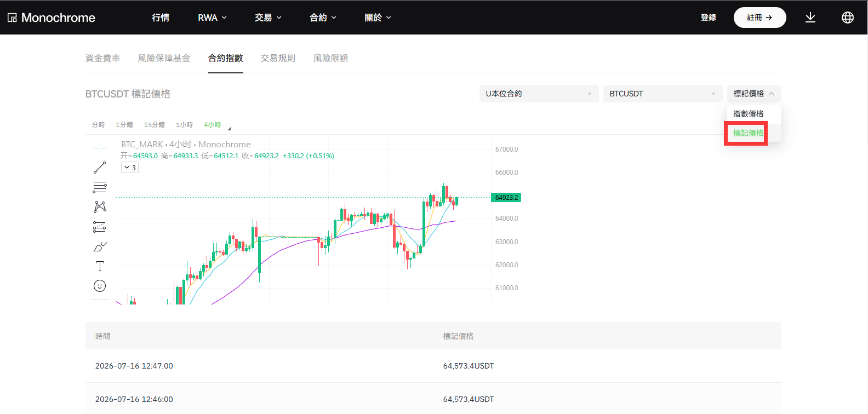Click the 61000.0 price axis label

[x=506, y=288]
